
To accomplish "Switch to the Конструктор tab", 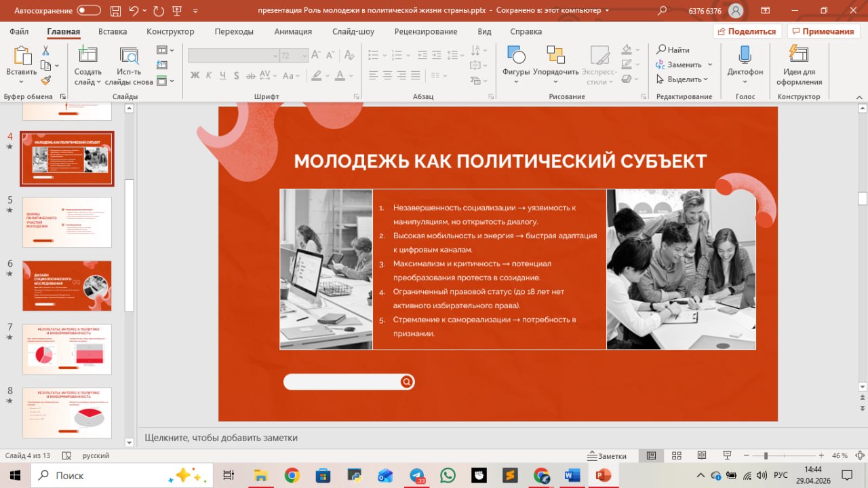I will 170,32.
